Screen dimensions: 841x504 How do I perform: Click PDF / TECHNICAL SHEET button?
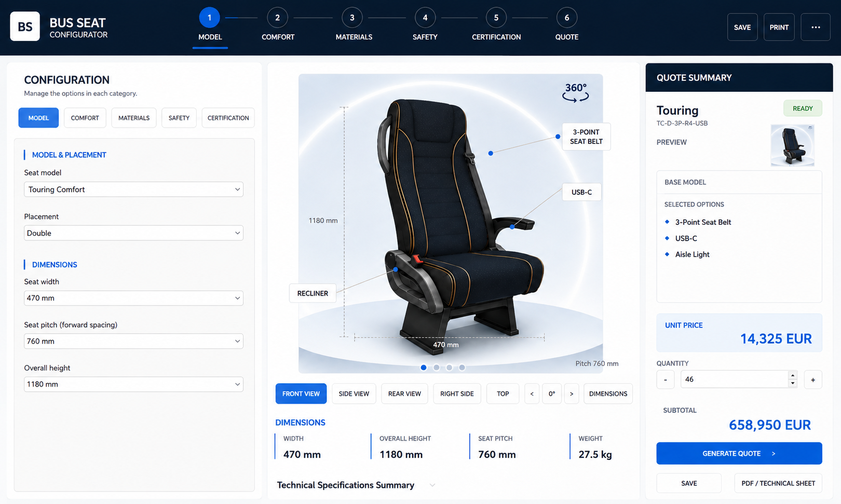(778, 483)
